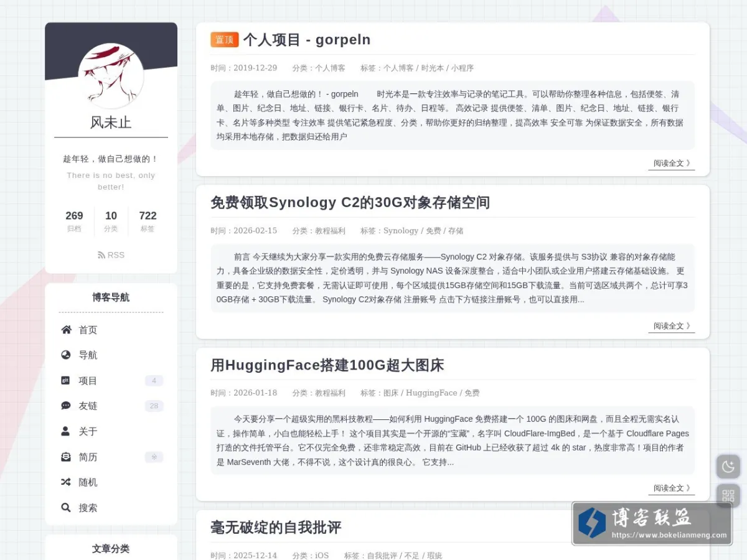Click date 2026-02-15 on Synology post
The height and width of the screenshot is (560, 747).
pyautogui.click(x=255, y=231)
